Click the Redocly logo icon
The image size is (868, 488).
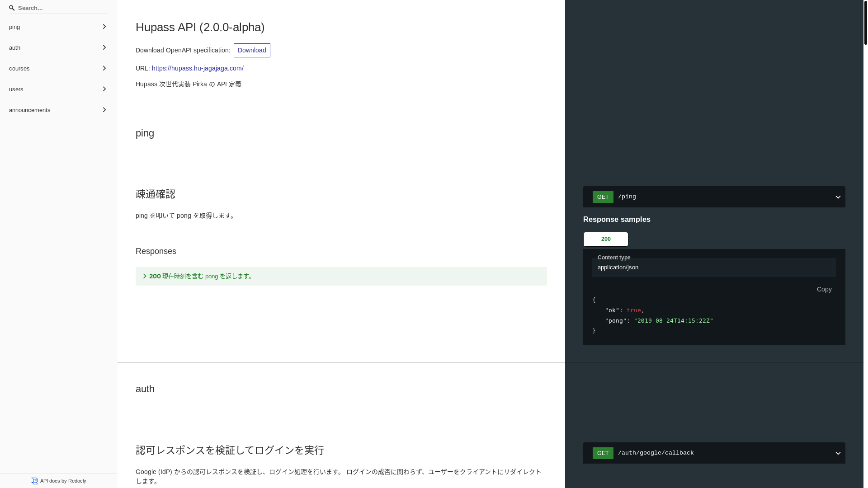click(x=35, y=481)
